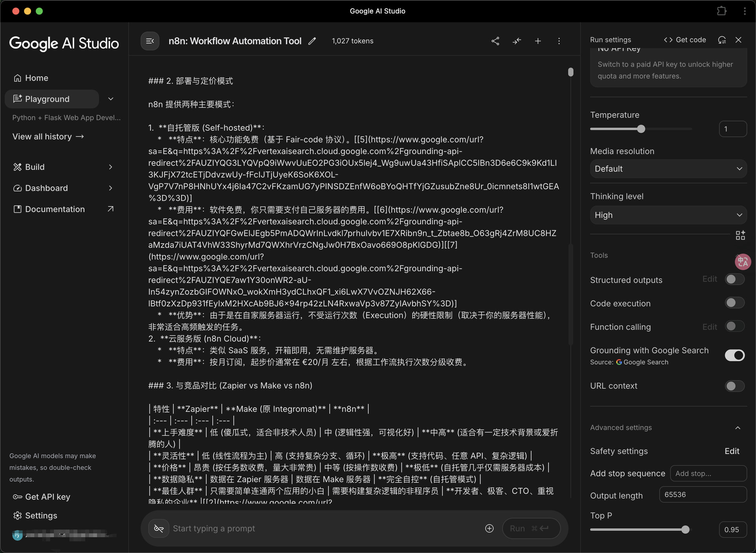
Task: Toggle URL context on
Action: (735, 386)
